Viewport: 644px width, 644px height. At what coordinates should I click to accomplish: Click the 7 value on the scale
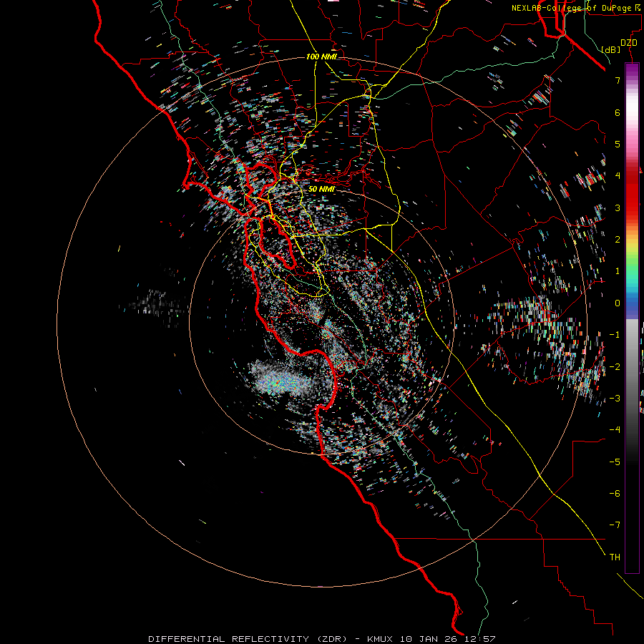[x=618, y=80]
